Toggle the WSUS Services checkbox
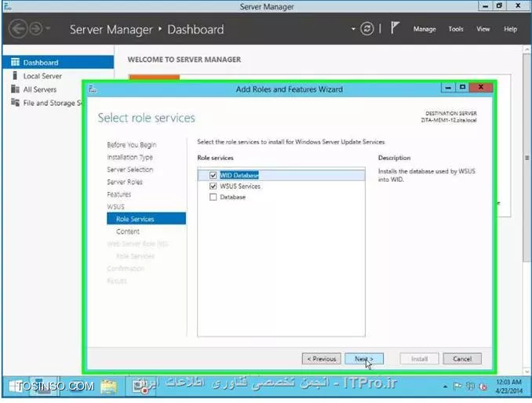The height and width of the screenshot is (403, 532). click(213, 186)
